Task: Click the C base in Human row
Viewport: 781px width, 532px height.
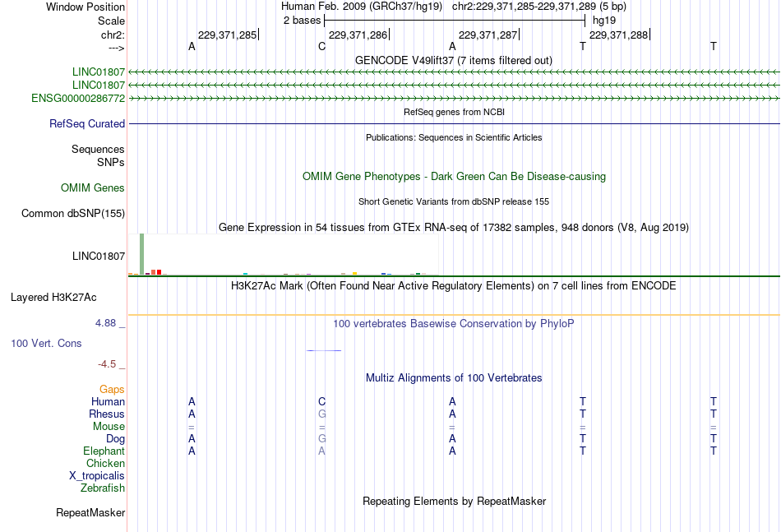Action: point(321,401)
